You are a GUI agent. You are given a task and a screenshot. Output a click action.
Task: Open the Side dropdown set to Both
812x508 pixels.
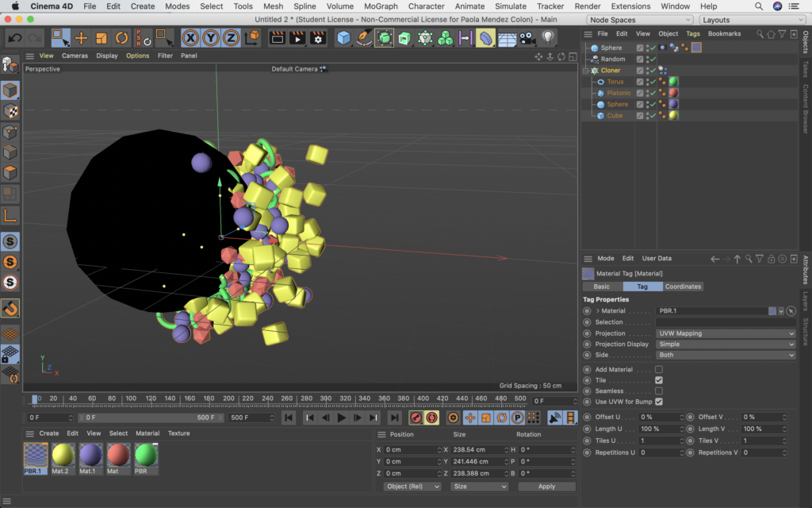pos(725,355)
